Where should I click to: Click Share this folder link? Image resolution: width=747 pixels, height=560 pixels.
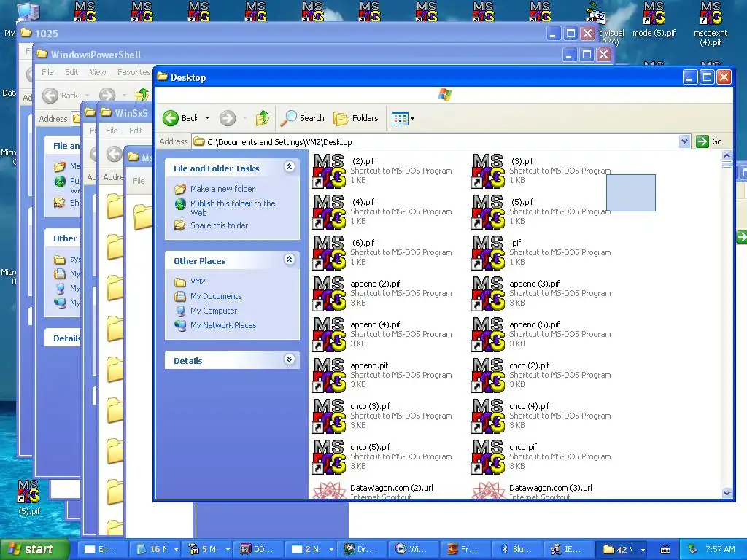pyautogui.click(x=219, y=225)
